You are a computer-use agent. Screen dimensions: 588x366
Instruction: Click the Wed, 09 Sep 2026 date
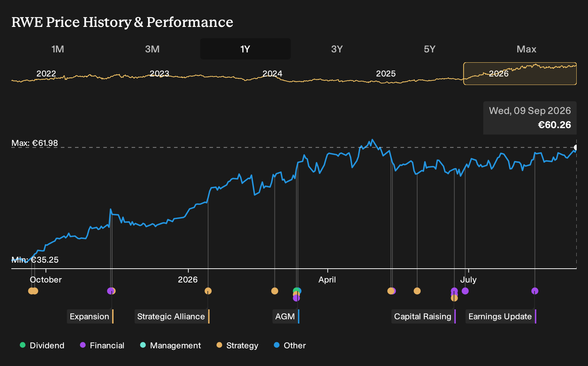click(x=530, y=111)
